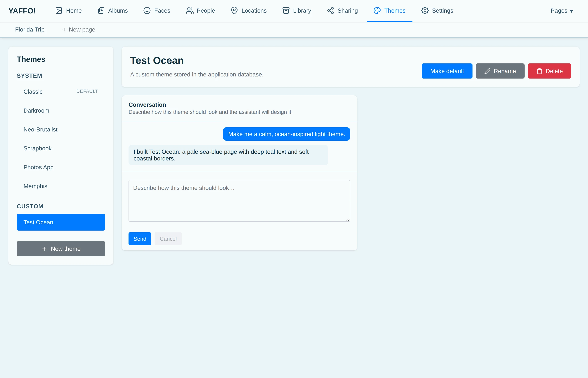Click the Home picture icon
The height and width of the screenshot is (378, 588).
click(59, 10)
